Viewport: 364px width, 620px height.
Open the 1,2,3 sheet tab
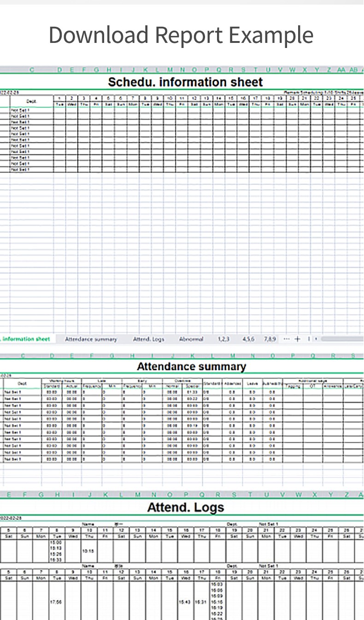coord(223,339)
